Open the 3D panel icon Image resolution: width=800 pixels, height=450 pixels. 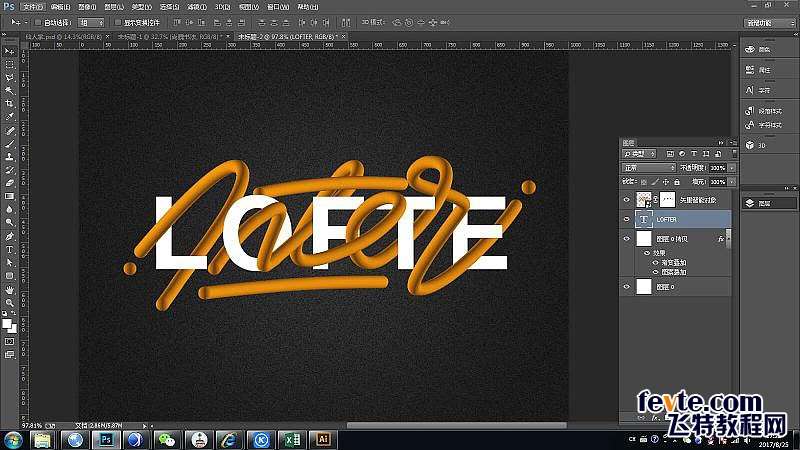coord(749,145)
